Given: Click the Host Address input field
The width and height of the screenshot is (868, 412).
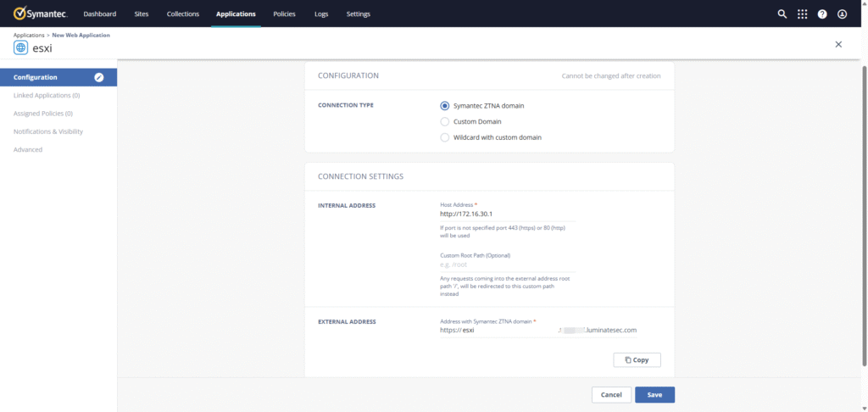Looking at the screenshot, I should point(506,214).
